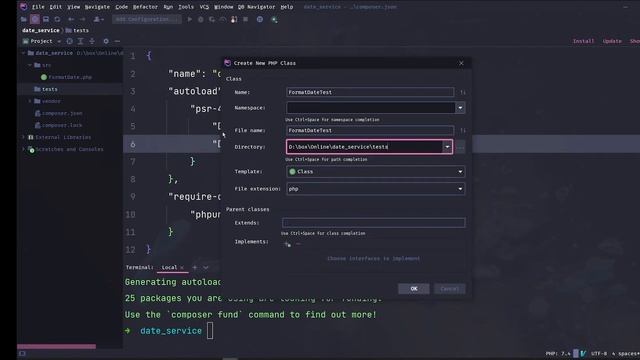Click the Name input field
Viewport: 640px width, 360px height.
coord(370,92)
